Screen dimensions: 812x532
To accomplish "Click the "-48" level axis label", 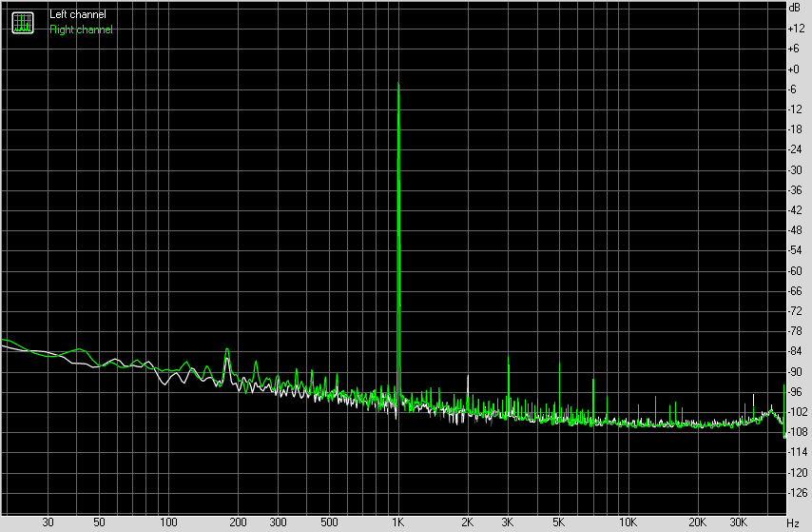I will click(x=795, y=230).
